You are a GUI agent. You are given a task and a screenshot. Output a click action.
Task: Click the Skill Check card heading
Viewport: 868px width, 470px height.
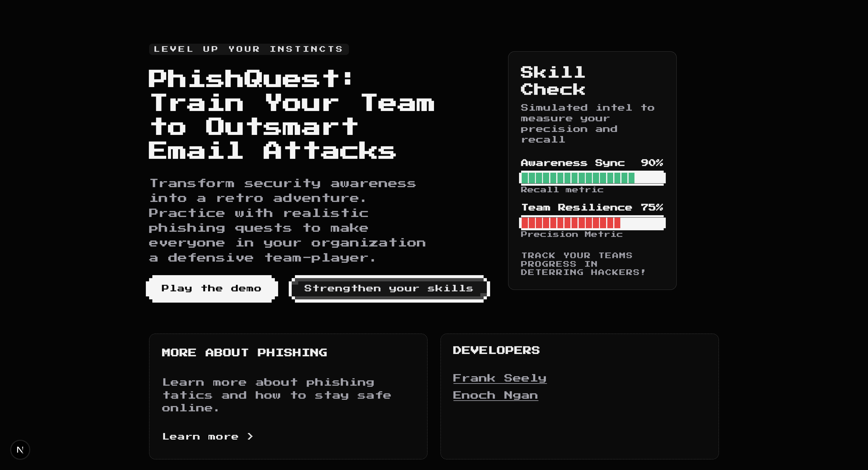553,81
